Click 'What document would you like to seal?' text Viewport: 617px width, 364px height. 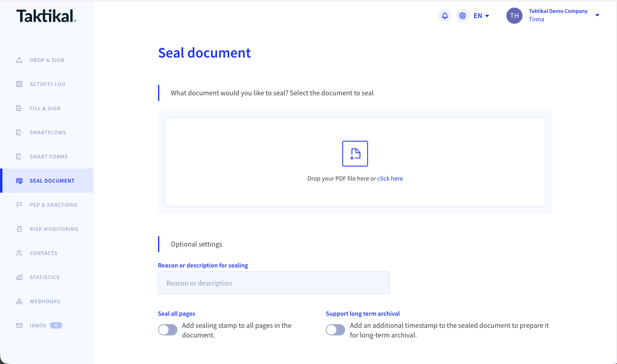point(229,93)
